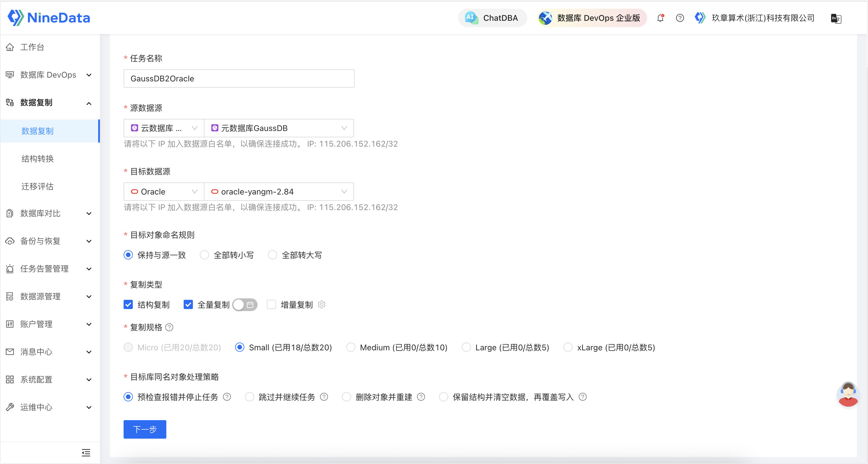
Task: Enable the 增量复制 checkbox
Action: tap(271, 305)
